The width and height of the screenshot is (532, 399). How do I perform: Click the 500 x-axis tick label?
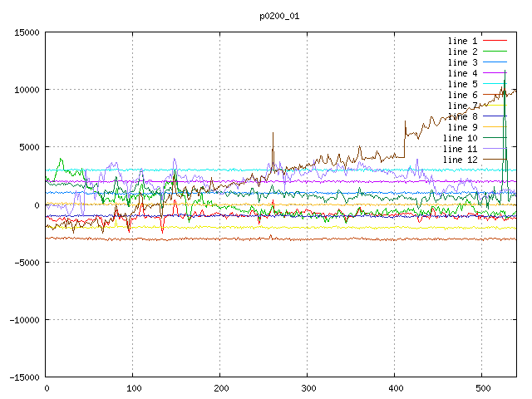tap(482, 388)
